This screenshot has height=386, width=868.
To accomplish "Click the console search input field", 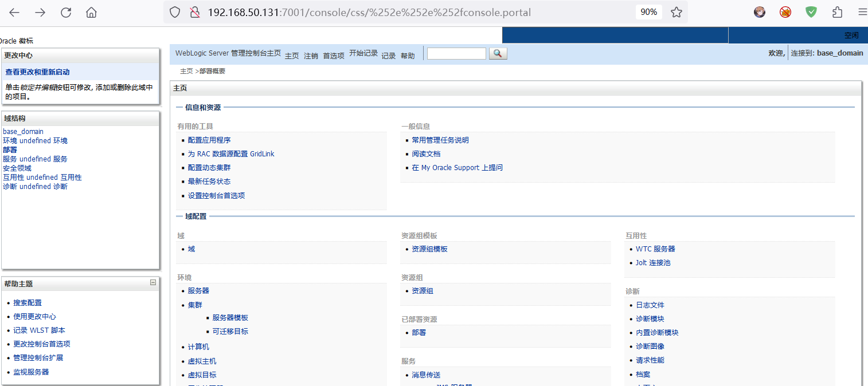I will click(456, 53).
